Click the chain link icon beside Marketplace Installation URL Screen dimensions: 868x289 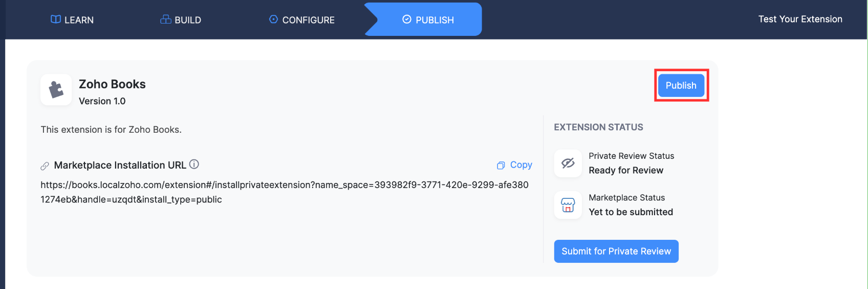point(45,166)
